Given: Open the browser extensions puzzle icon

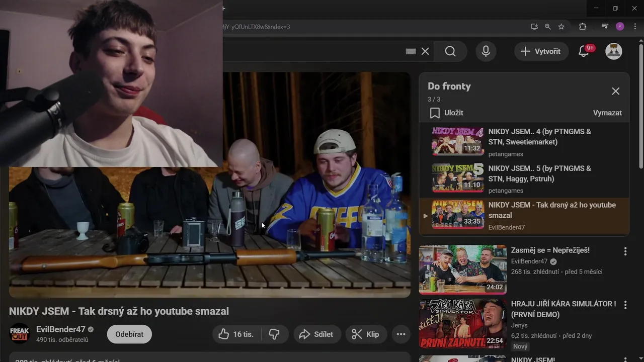Looking at the screenshot, I should point(583,27).
